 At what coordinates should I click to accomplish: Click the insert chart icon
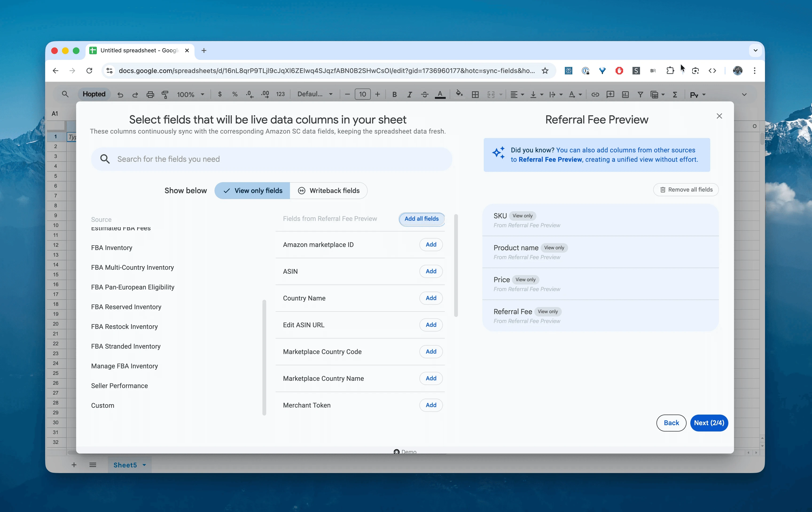click(625, 95)
